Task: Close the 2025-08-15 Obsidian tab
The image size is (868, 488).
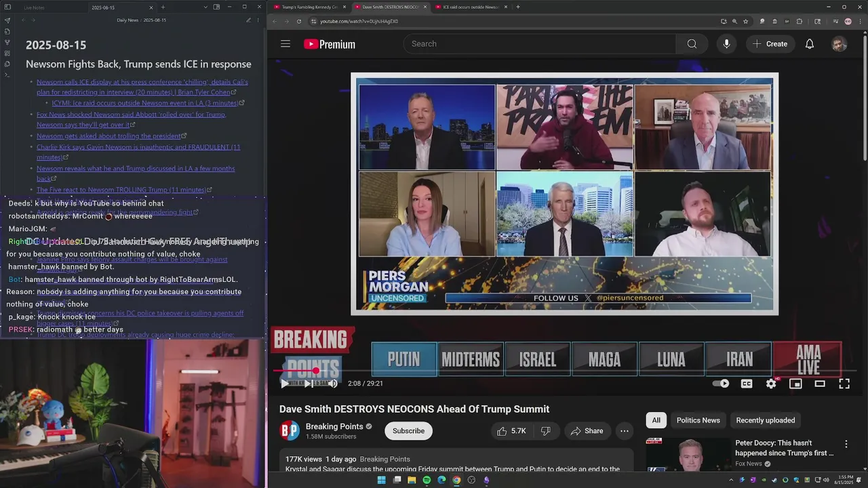Action: click(151, 7)
